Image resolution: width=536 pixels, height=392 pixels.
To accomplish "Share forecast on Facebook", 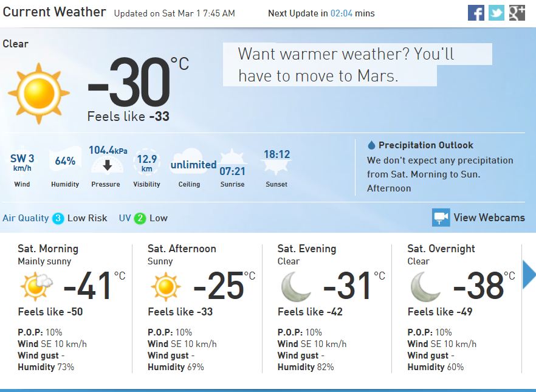I will pos(476,13).
